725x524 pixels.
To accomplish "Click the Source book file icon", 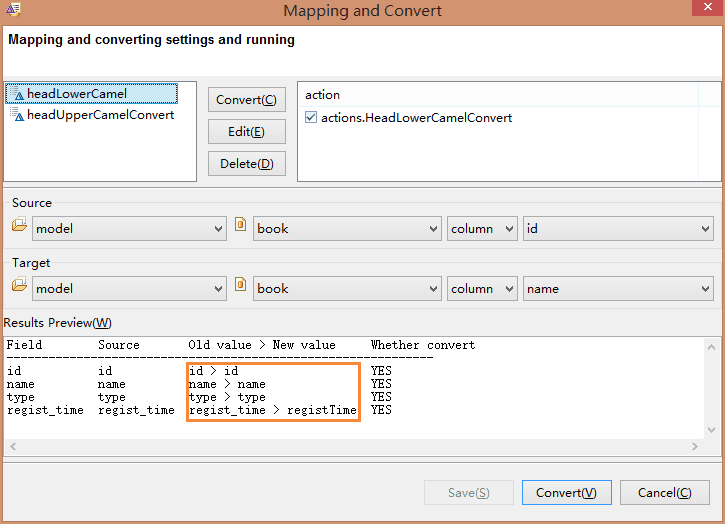I will [240, 224].
